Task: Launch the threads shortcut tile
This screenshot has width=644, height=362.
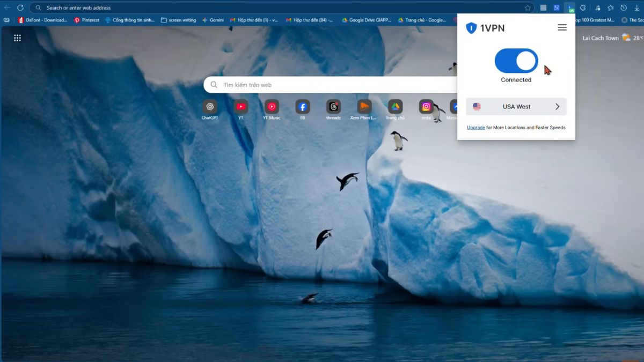Action: pos(333,107)
